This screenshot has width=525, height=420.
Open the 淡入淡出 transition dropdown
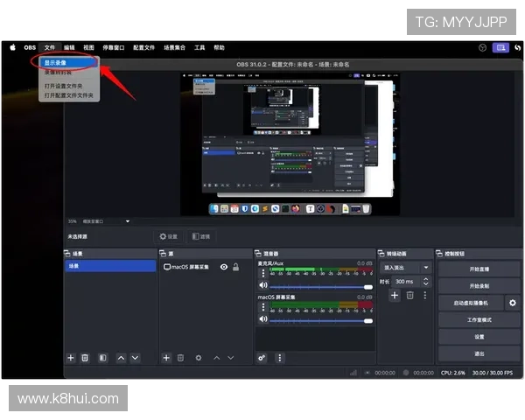pos(404,267)
